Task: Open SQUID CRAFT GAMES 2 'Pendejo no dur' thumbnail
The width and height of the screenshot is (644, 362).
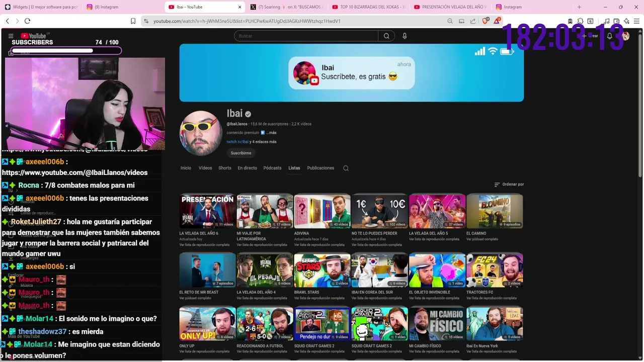Action: click(x=322, y=324)
